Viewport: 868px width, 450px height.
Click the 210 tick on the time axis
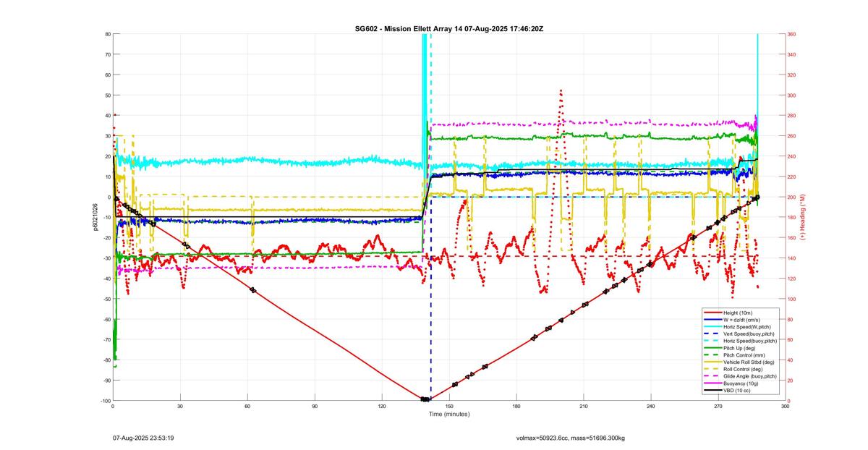[x=584, y=407]
